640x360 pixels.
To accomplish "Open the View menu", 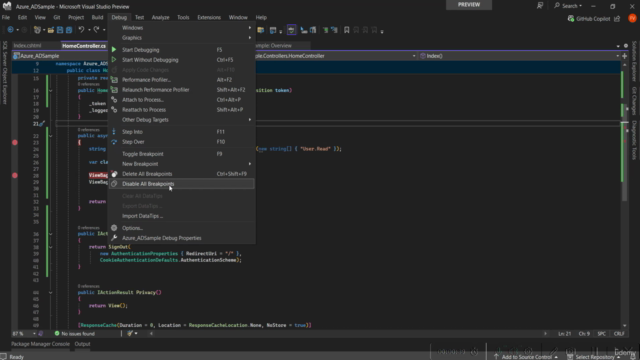I will click(40, 18).
